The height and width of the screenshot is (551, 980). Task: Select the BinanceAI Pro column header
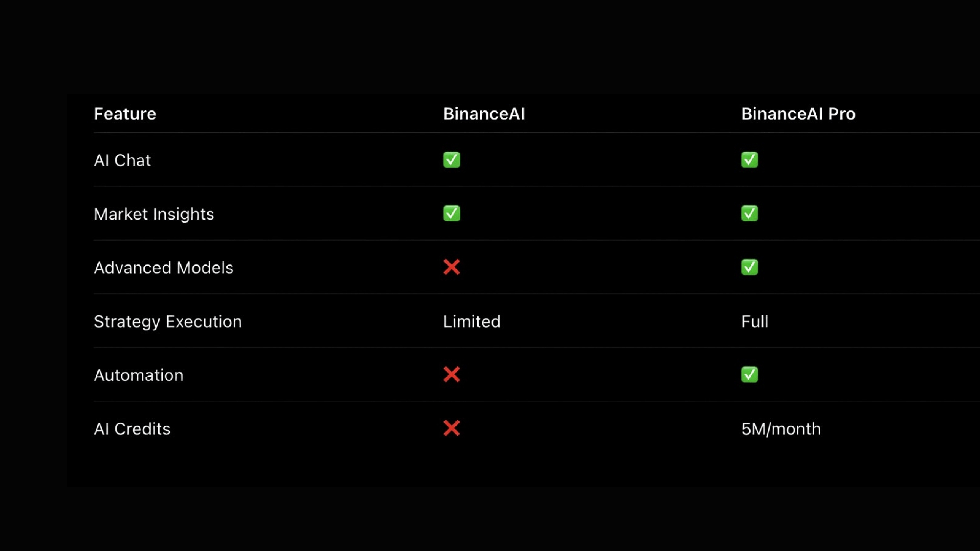798,114
